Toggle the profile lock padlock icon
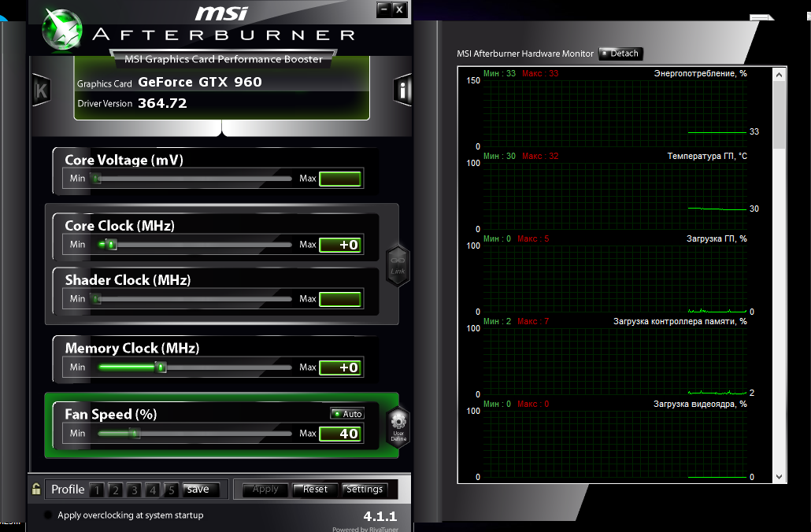 click(36, 489)
